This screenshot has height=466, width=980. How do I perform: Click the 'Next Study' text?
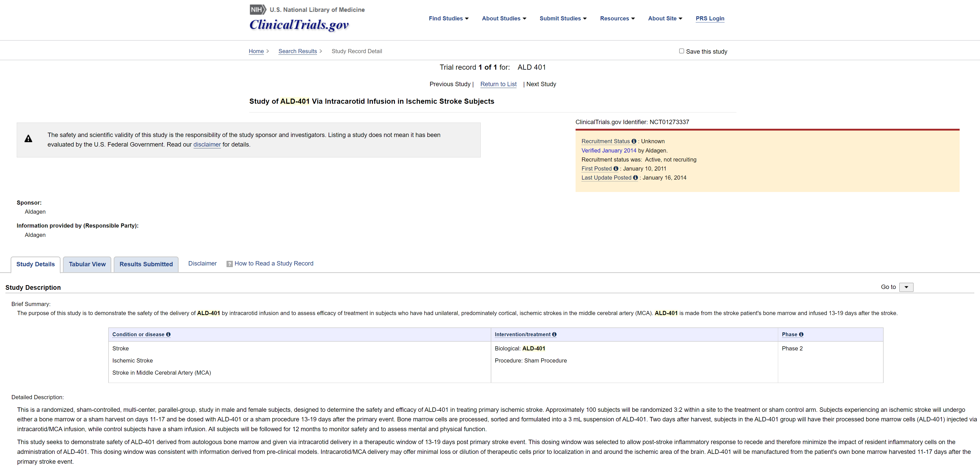pyautogui.click(x=541, y=84)
